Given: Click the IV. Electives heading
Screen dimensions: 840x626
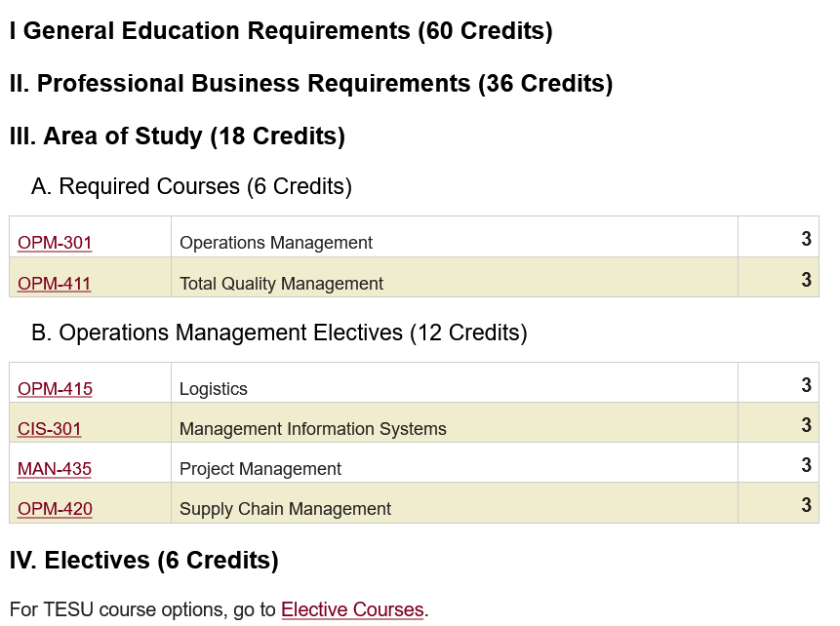Looking at the screenshot, I should (x=144, y=561).
